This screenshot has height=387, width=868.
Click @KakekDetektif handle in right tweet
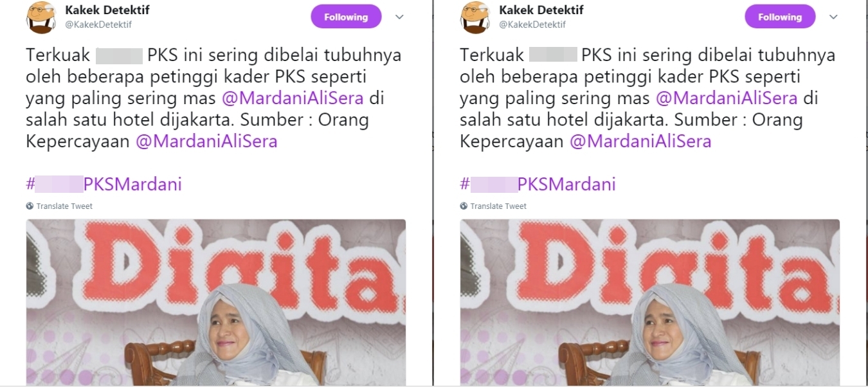point(532,24)
